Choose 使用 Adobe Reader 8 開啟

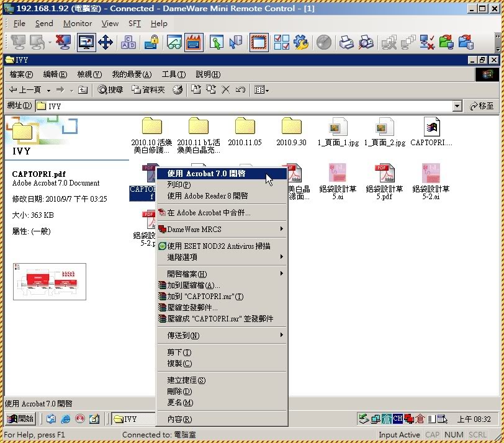click(222, 195)
